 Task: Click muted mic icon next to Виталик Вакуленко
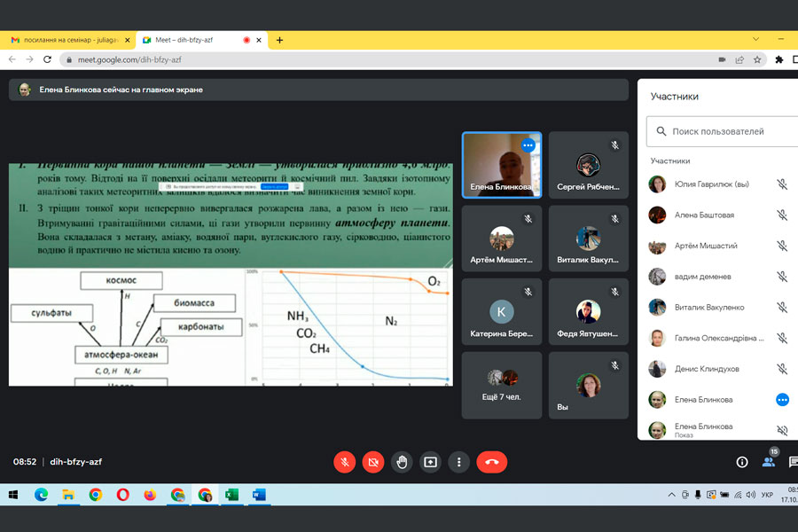(x=782, y=308)
